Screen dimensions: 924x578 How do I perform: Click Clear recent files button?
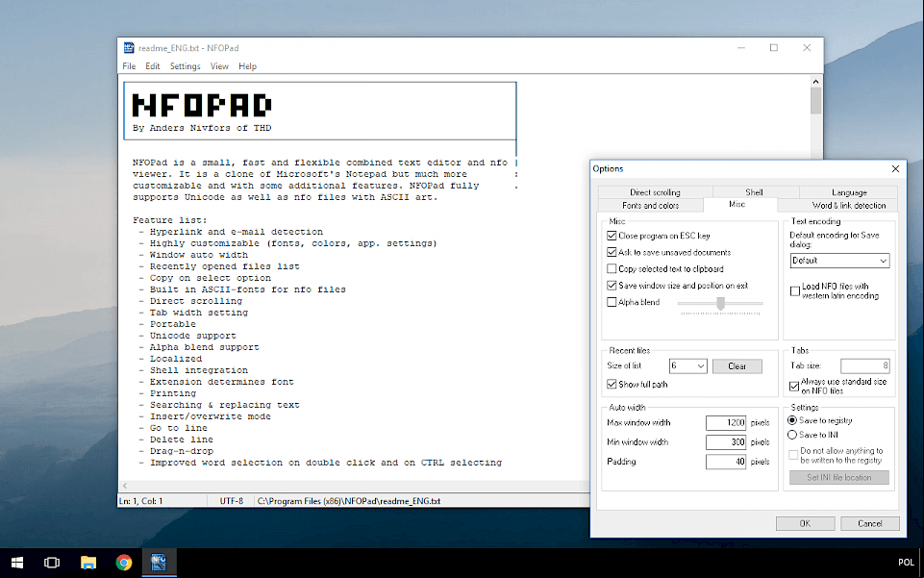tap(737, 365)
